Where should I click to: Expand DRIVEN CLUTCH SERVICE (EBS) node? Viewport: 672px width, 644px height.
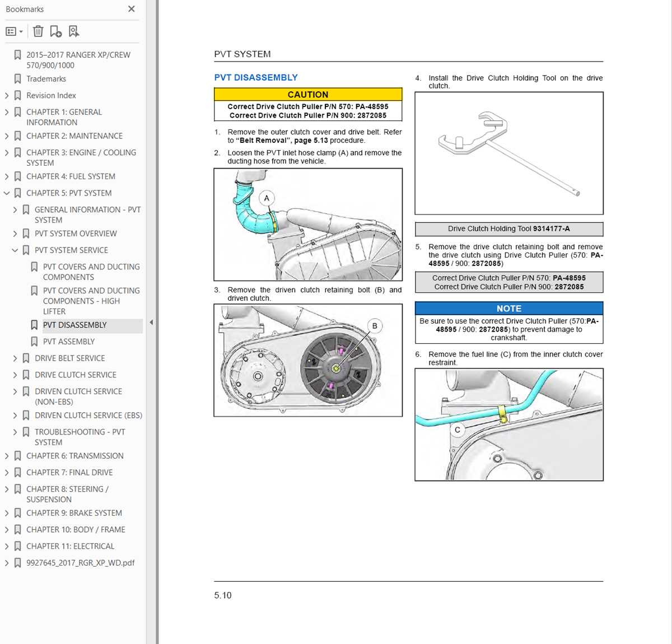pos(15,416)
